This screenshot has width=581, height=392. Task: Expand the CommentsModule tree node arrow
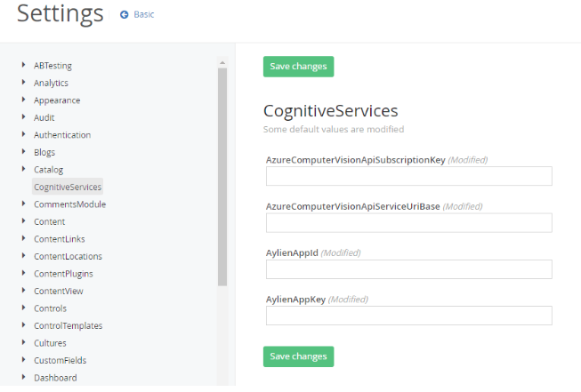24,204
